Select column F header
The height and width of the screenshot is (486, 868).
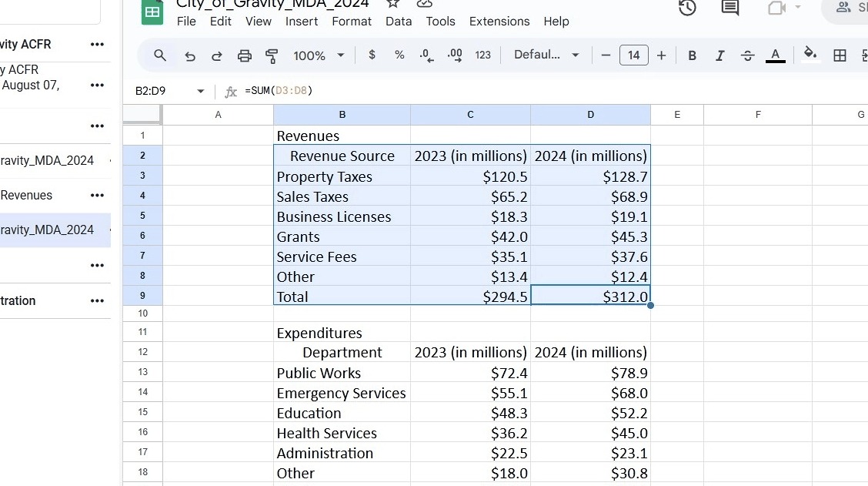click(758, 115)
